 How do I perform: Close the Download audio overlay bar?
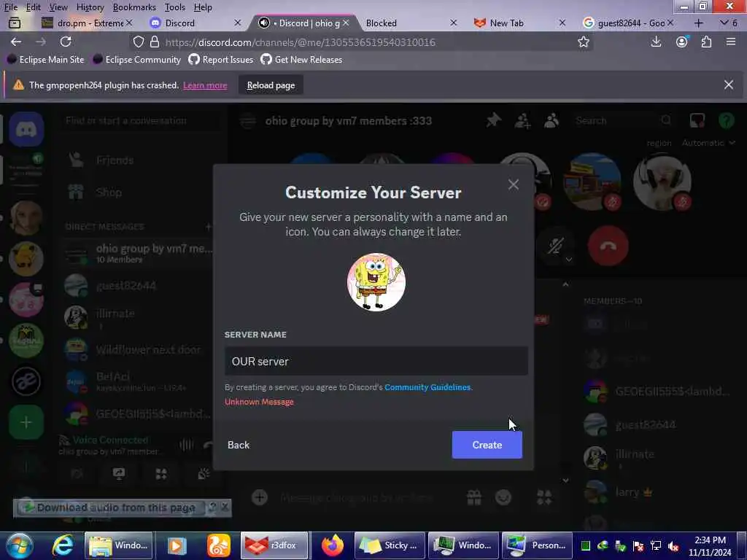(x=225, y=507)
